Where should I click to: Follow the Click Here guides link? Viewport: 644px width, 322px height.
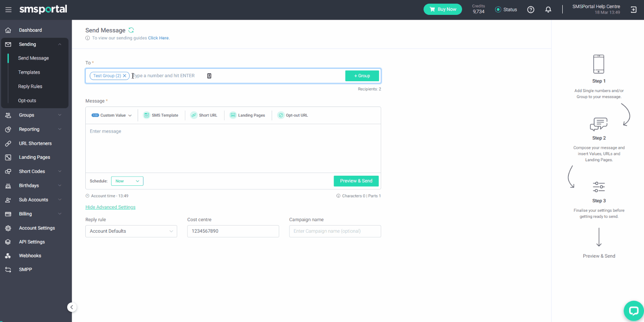coord(159,38)
